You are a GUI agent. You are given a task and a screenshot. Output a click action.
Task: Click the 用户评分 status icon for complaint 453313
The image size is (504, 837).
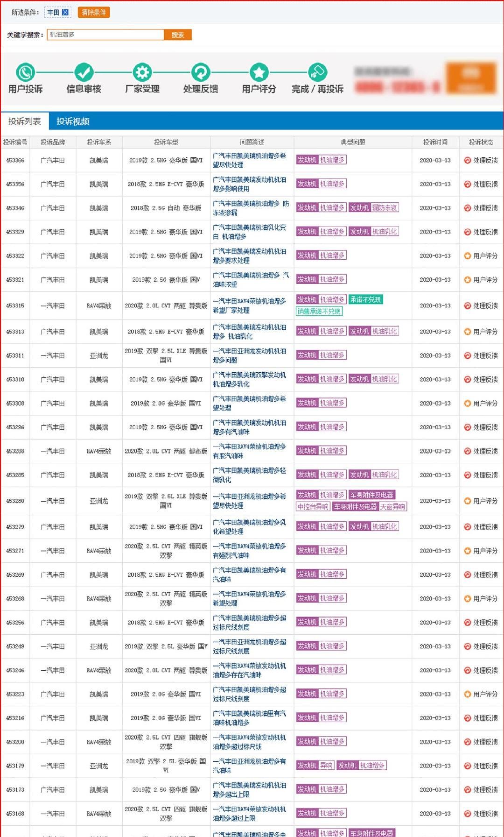click(x=467, y=332)
